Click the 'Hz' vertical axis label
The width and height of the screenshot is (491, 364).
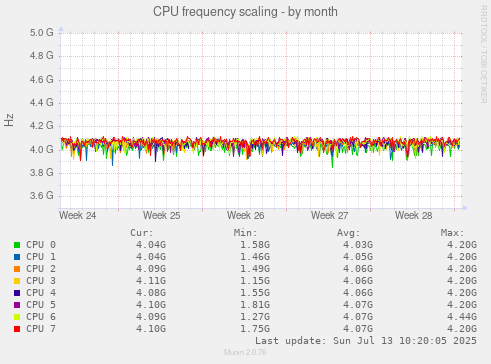point(9,120)
